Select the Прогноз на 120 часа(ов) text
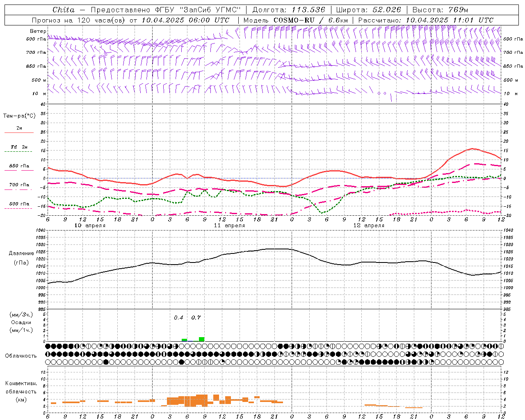Viewport: 525px width, 420px height. [x=79, y=20]
